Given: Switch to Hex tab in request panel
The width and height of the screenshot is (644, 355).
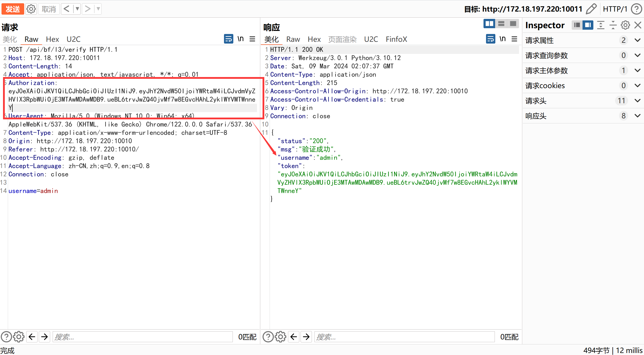Looking at the screenshot, I should [52, 39].
